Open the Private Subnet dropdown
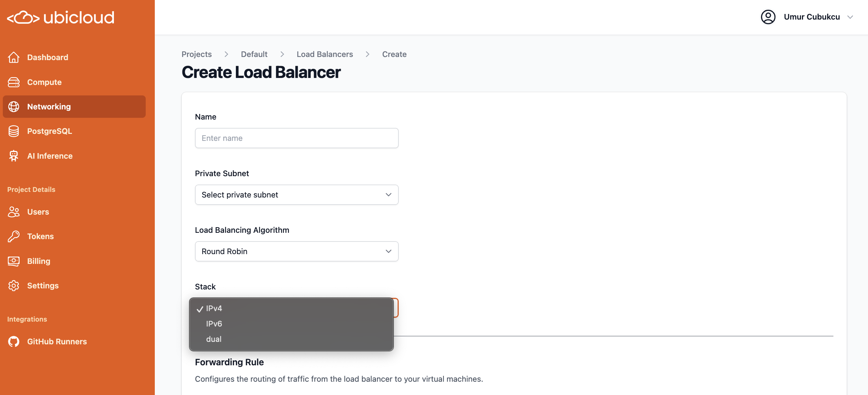Viewport: 868px width, 395px height. tap(296, 195)
